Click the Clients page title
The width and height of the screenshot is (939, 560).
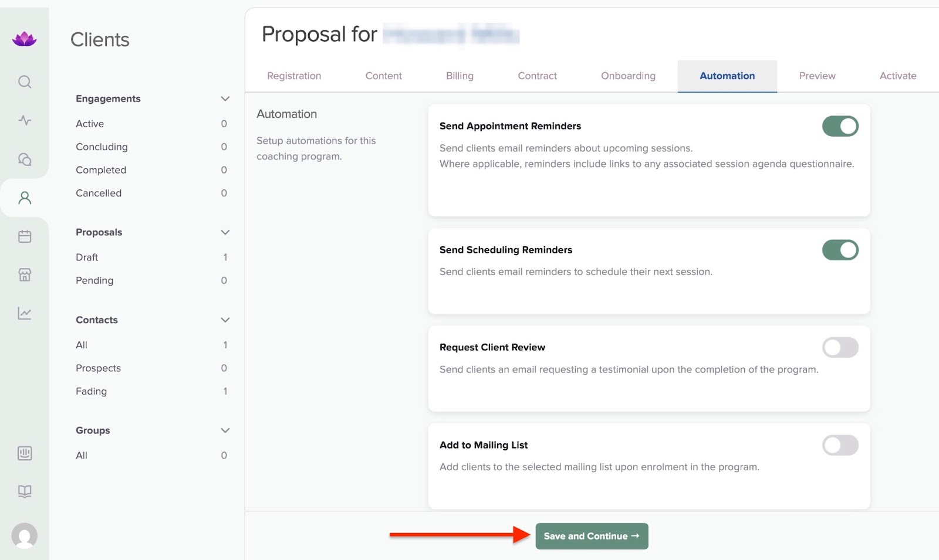tap(100, 39)
